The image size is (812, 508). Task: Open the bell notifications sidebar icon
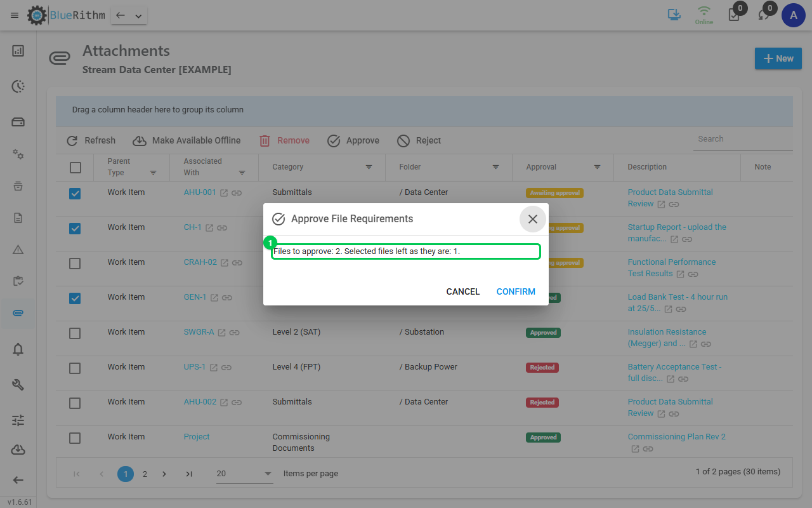tap(18, 349)
